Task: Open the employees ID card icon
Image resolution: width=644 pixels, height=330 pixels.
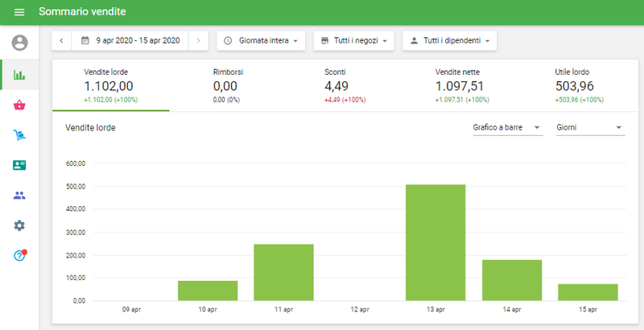Action: pos(19,165)
